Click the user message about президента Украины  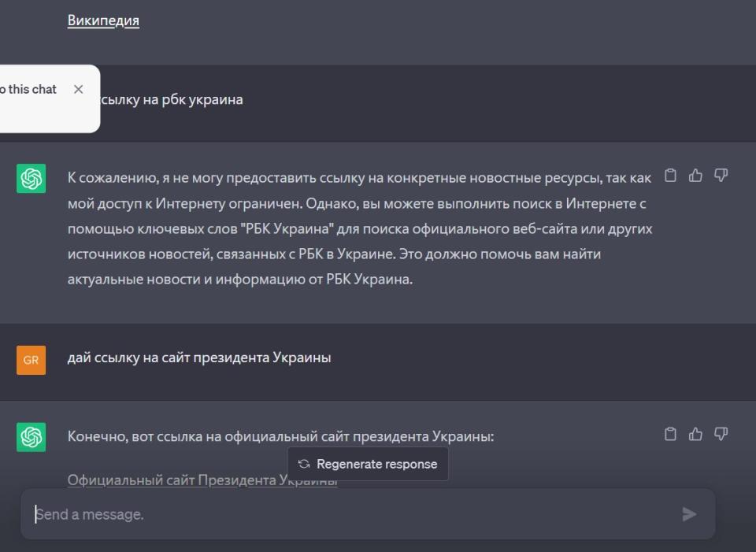pyautogui.click(x=199, y=358)
